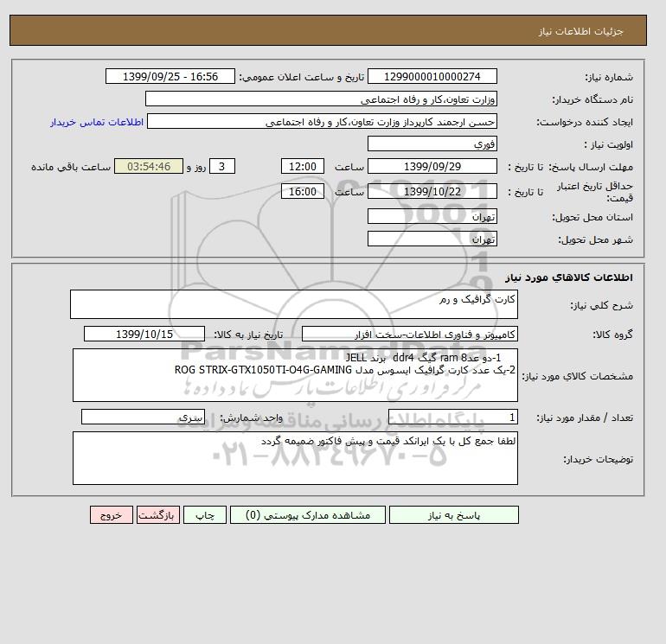Click the countdown timer 03:54:46
The image size is (666, 644).
149,167
